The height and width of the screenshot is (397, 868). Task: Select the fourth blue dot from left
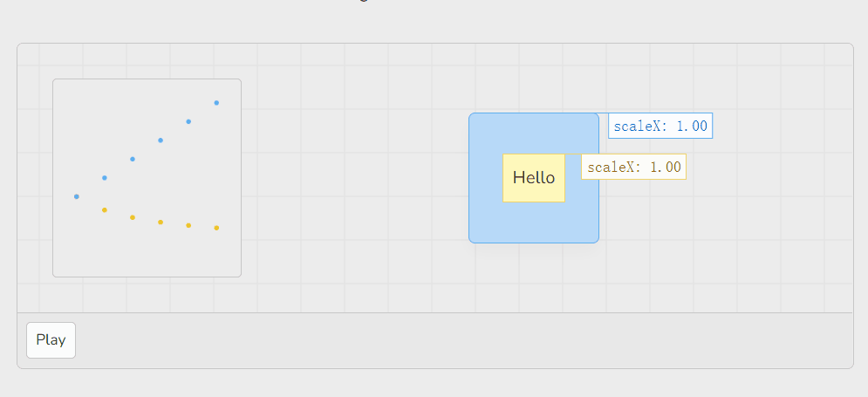coord(161,140)
